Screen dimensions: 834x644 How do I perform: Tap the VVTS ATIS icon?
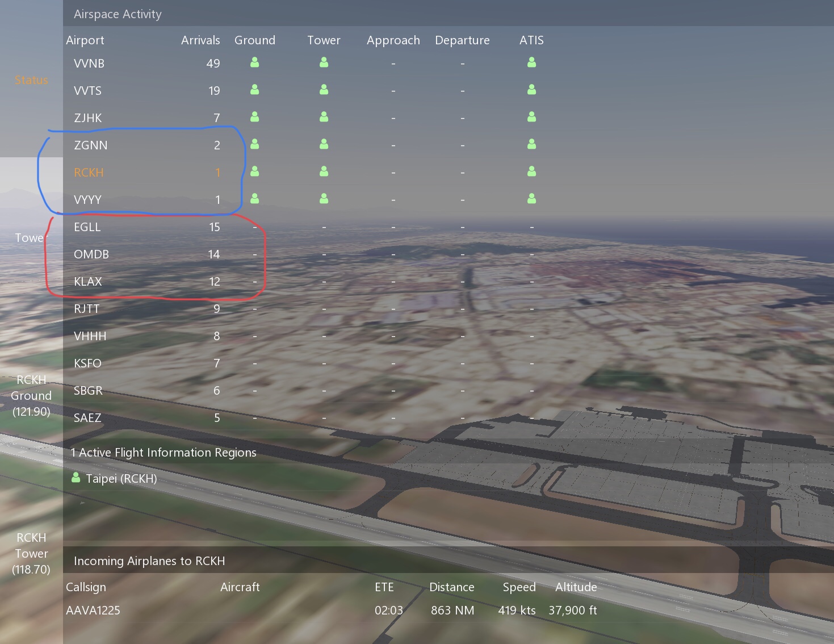click(x=532, y=90)
